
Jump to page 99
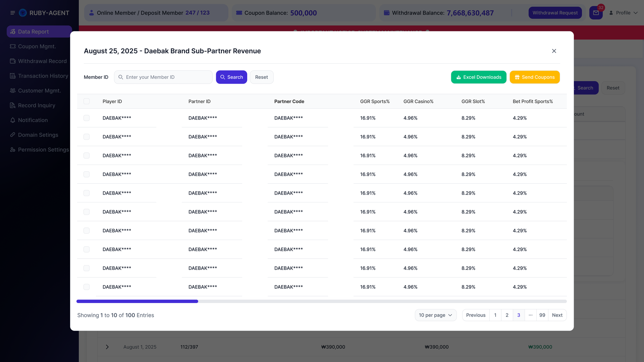coord(542,315)
